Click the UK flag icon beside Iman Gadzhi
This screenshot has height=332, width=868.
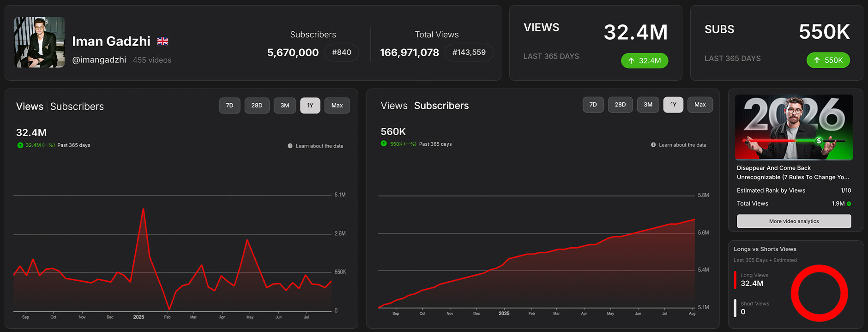pos(163,41)
